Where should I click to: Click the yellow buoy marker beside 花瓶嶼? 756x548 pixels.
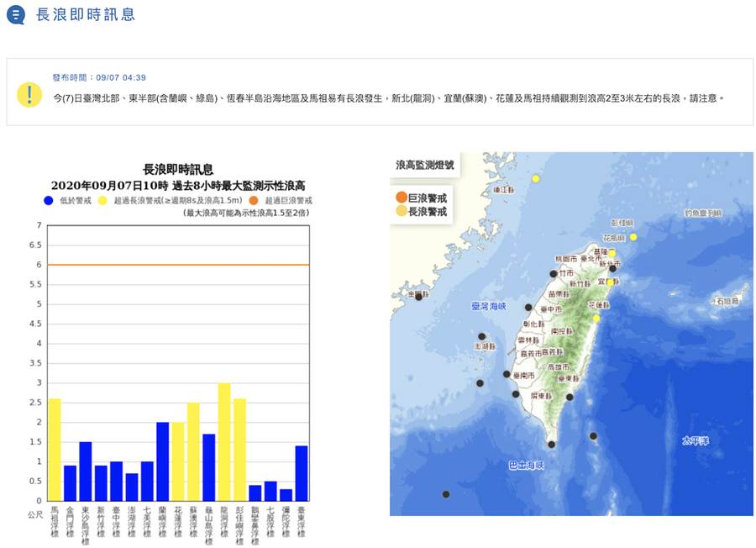click(633, 237)
